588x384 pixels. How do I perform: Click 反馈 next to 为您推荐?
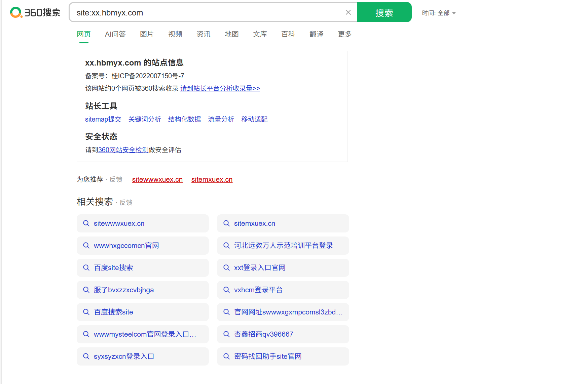[x=116, y=179]
